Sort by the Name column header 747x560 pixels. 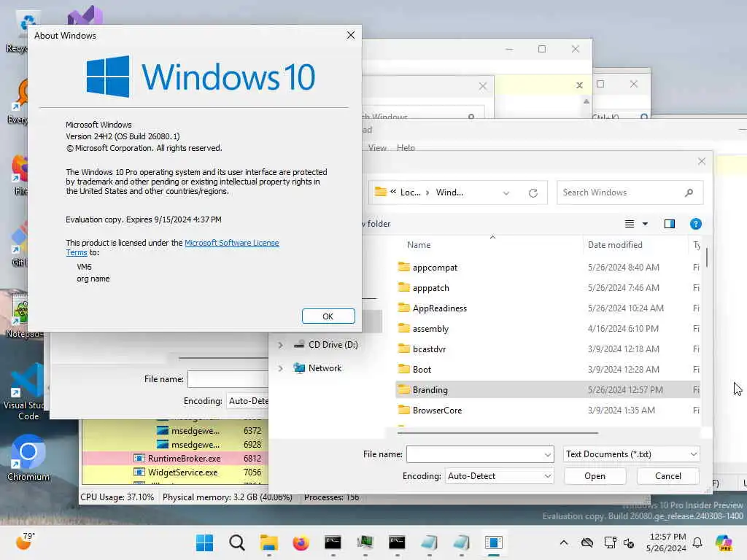[x=419, y=245]
